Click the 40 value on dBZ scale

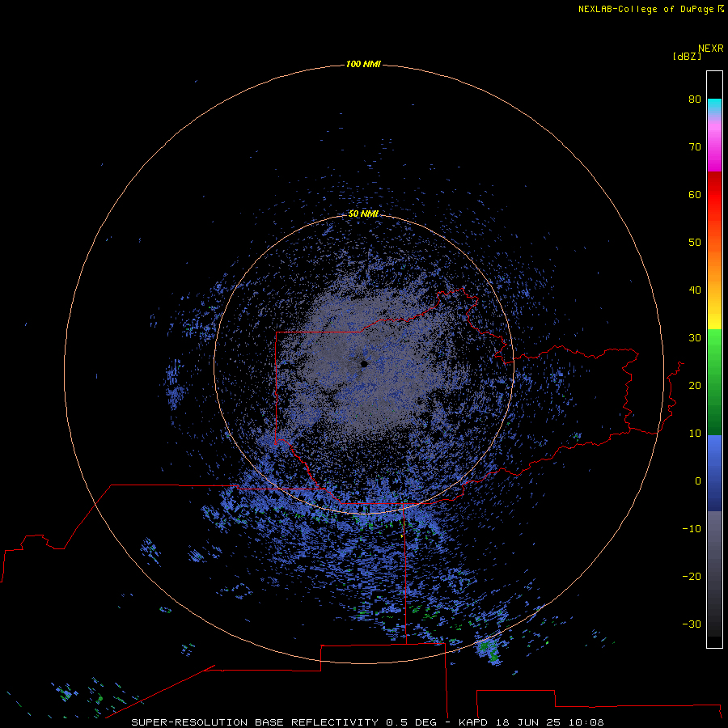[x=695, y=290]
